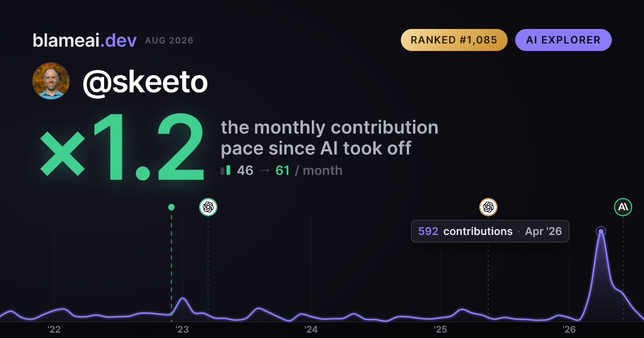Viewport: 644px width, 338px height.
Task: Click the green OpenAI logo marker near '23
Action: click(x=208, y=207)
